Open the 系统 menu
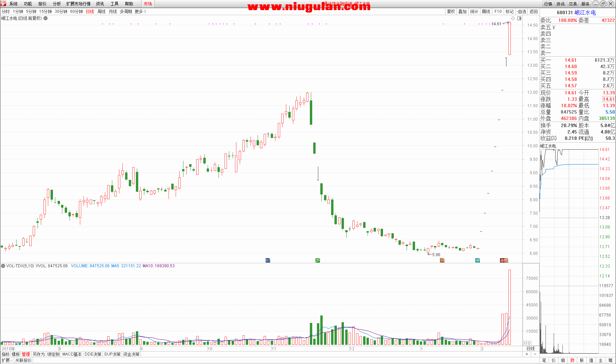This screenshot has height=364, width=616. [x=13, y=4]
